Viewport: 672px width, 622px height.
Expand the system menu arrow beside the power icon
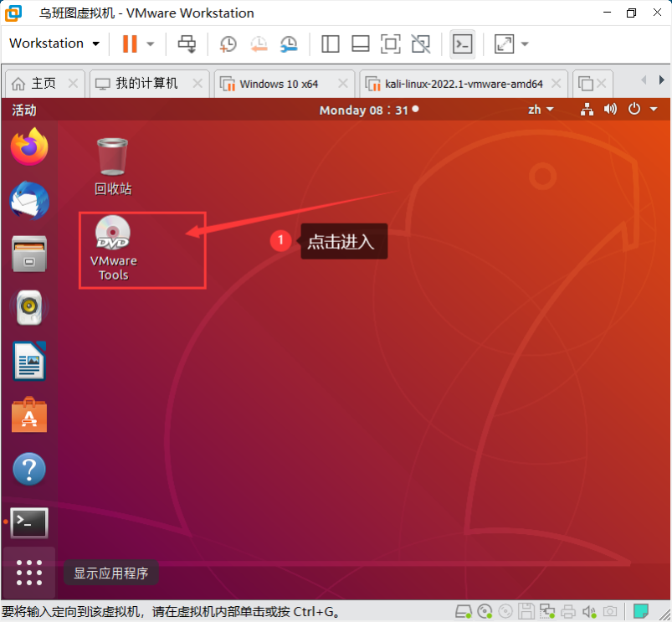click(654, 110)
